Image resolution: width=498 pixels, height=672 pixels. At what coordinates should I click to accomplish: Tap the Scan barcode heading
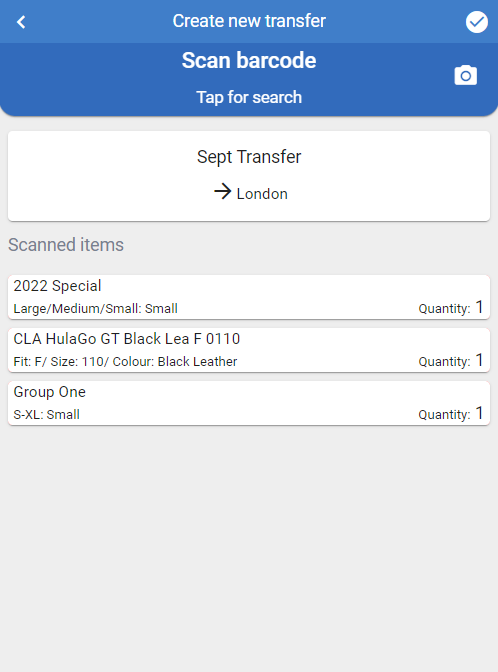249,60
